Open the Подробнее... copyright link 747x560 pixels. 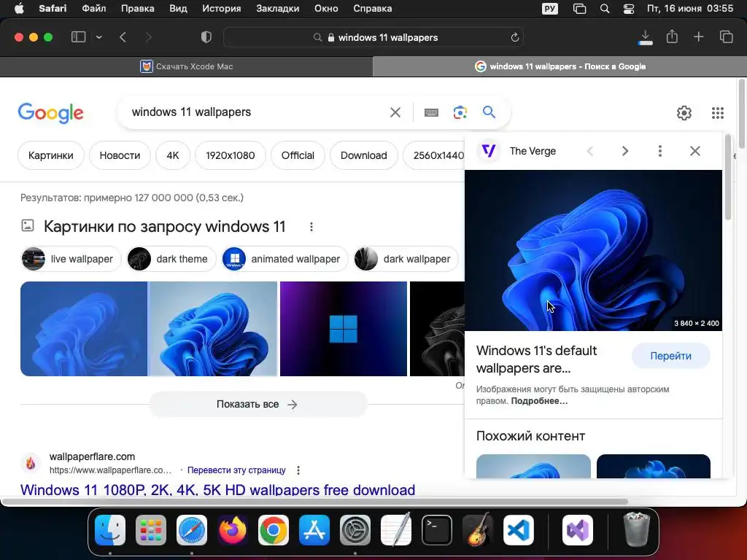pyautogui.click(x=539, y=401)
